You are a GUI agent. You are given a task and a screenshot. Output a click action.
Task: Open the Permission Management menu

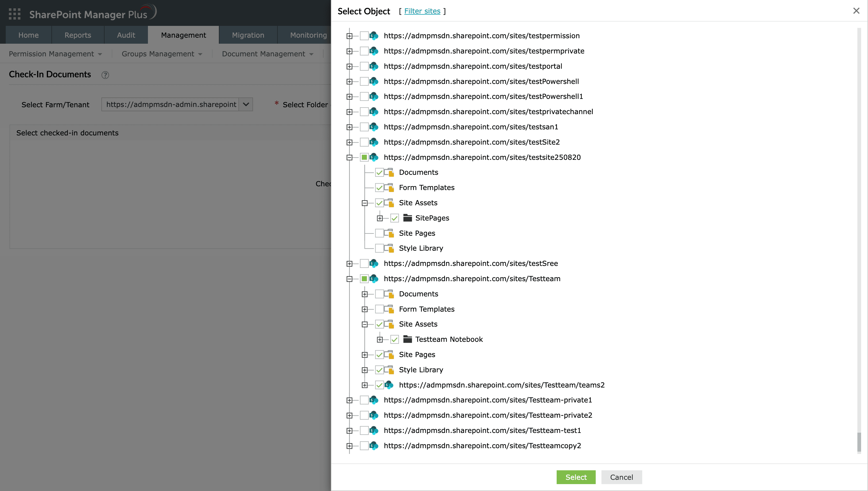55,54
